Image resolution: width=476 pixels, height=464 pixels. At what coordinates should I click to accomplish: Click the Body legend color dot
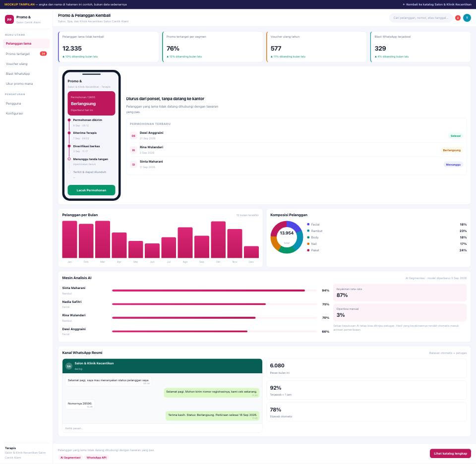(x=308, y=237)
